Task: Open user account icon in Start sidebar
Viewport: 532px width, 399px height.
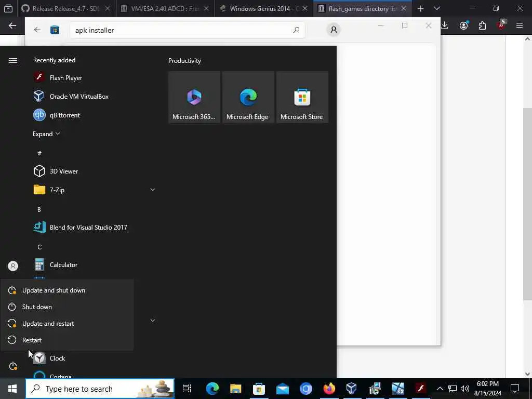Action: coord(13,266)
